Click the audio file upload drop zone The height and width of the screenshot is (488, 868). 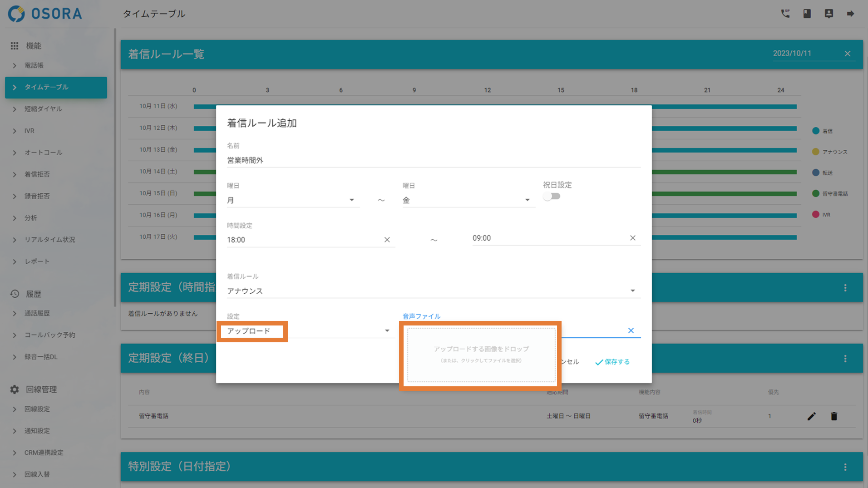coord(481,355)
